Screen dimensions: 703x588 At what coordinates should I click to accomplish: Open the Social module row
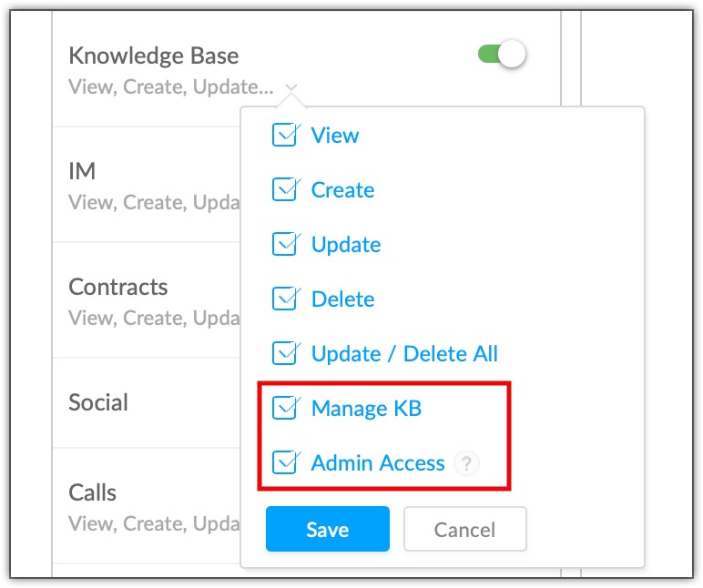(x=147, y=403)
